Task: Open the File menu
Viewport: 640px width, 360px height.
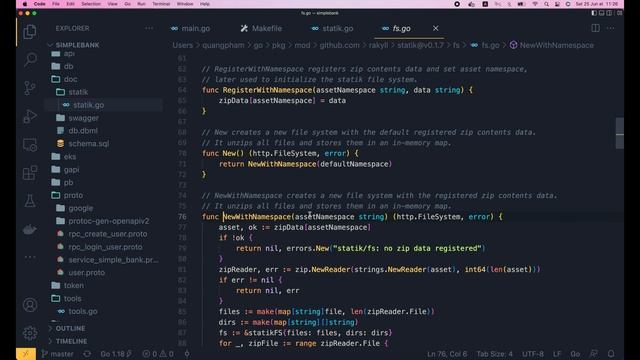Action: click(56, 4)
